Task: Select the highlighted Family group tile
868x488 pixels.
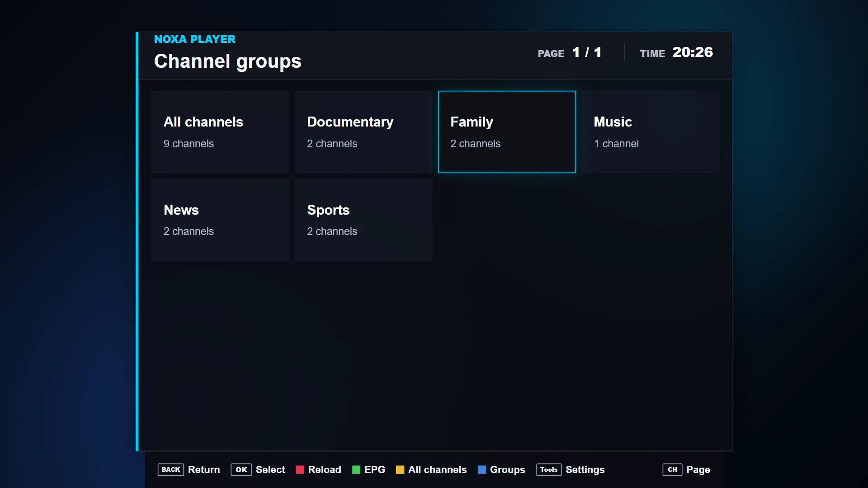Action: (x=507, y=132)
